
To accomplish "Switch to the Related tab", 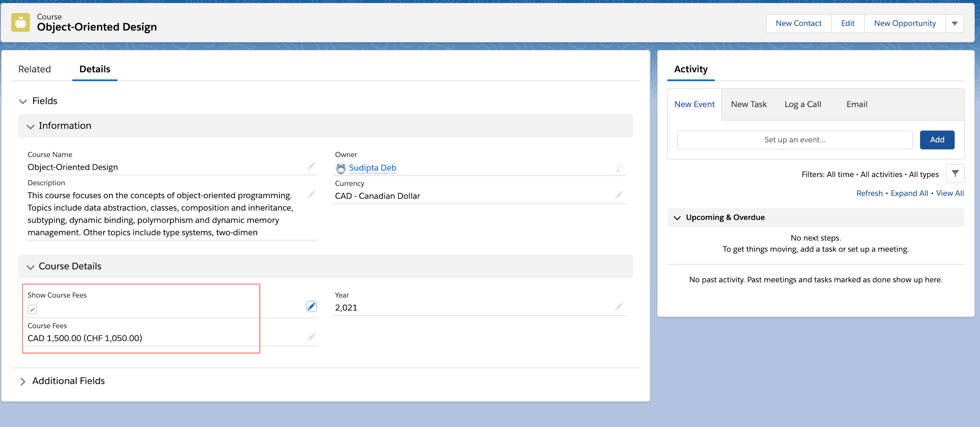I will [35, 69].
